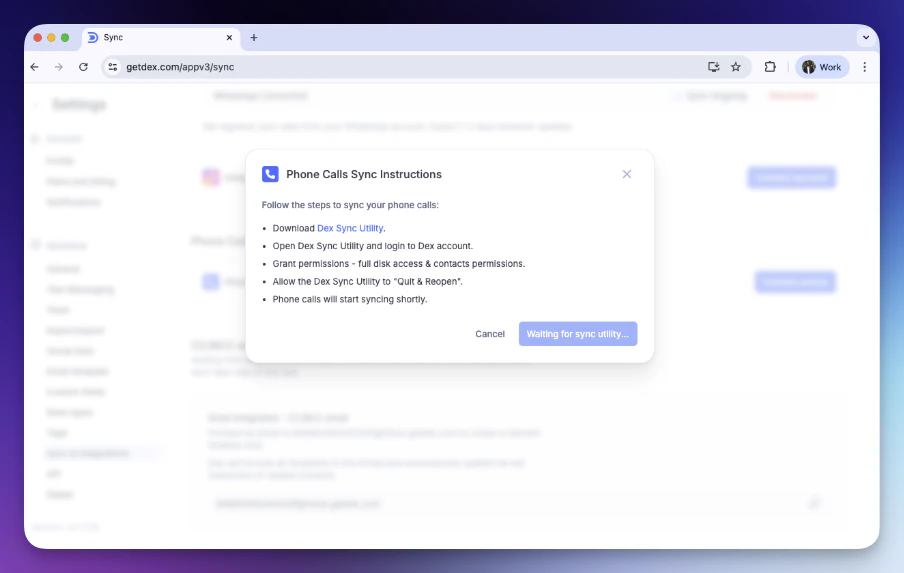Click the 'Grant permissions - full disk access' step text
Image resolution: width=904 pixels, height=573 pixels.
pyautogui.click(x=399, y=263)
